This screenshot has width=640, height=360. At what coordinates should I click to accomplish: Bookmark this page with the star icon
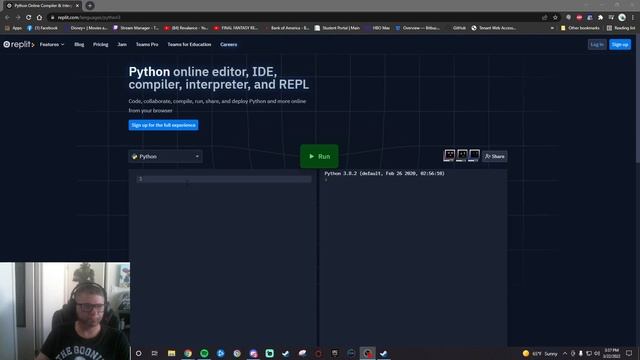[x=555, y=18]
